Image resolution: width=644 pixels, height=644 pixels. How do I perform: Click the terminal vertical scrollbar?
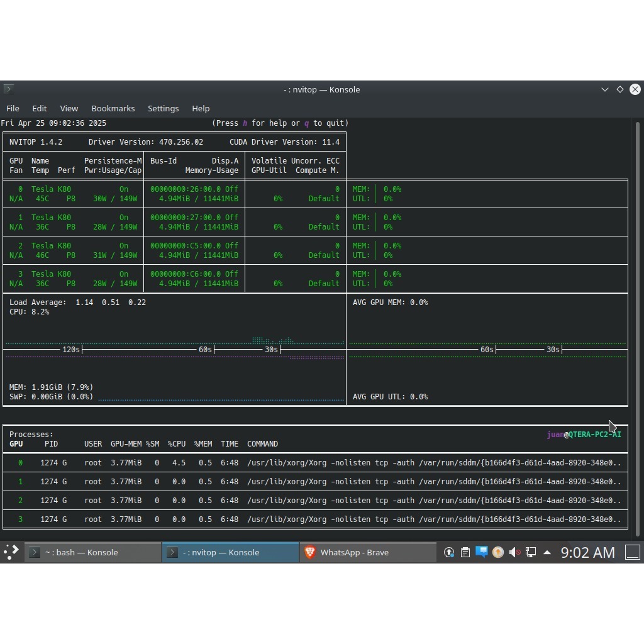point(638,328)
